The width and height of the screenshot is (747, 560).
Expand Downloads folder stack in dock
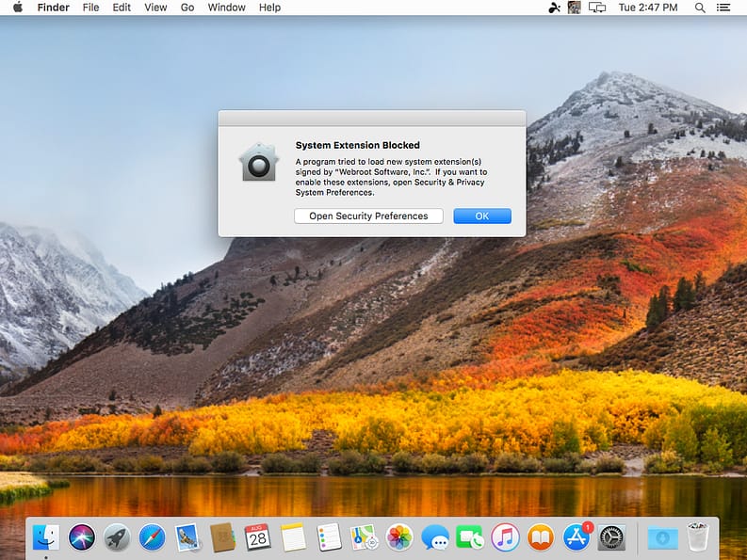(663, 537)
